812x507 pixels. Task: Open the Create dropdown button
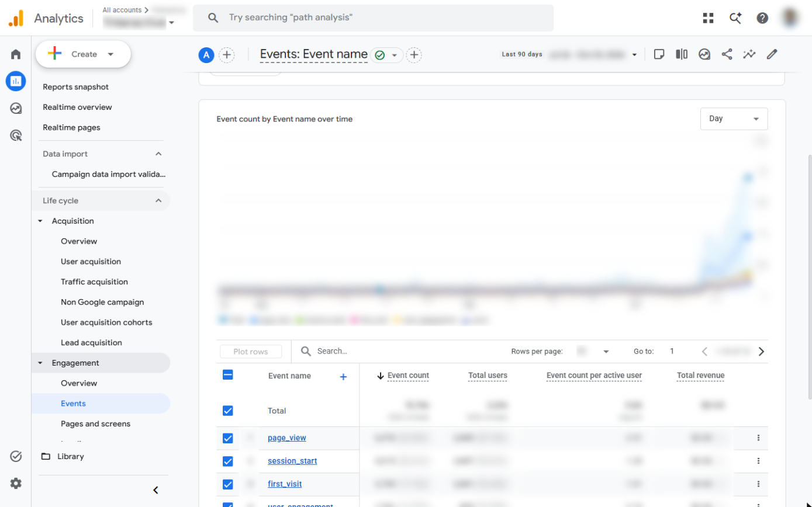click(83, 54)
